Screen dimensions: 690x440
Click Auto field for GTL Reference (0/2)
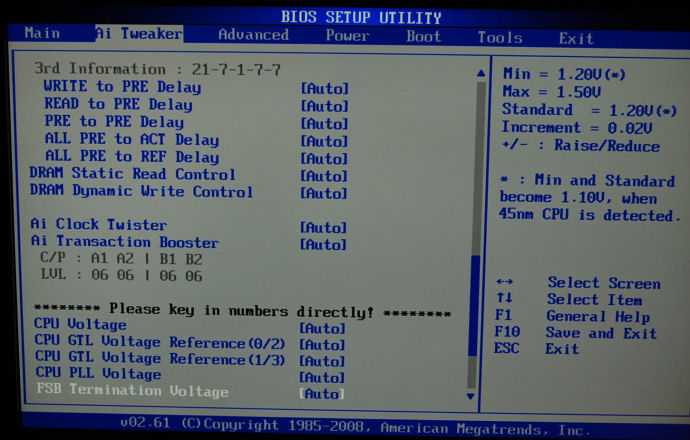(x=323, y=345)
